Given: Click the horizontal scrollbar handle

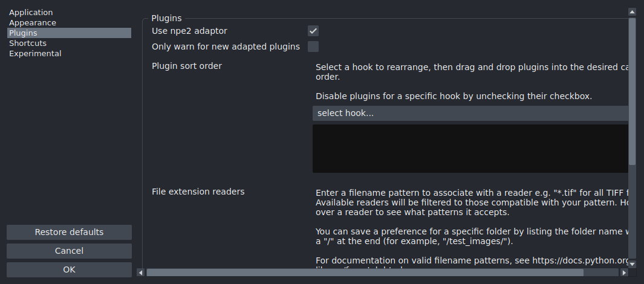Looking at the screenshot, I should [365, 273].
